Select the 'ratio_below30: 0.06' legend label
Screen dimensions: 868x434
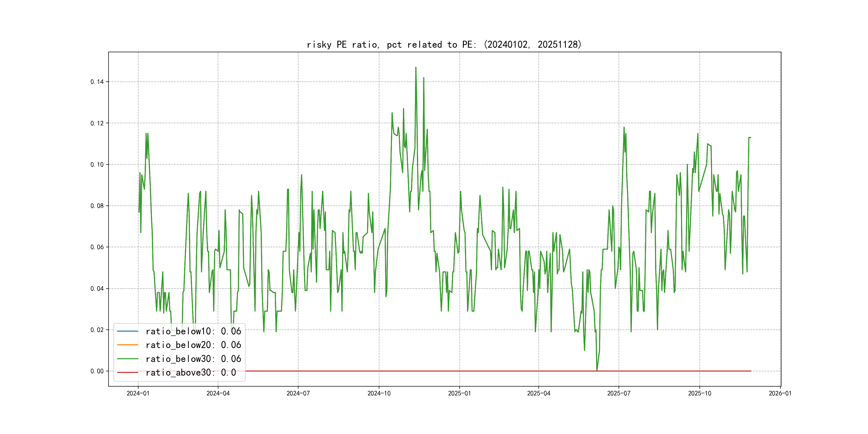193,358
